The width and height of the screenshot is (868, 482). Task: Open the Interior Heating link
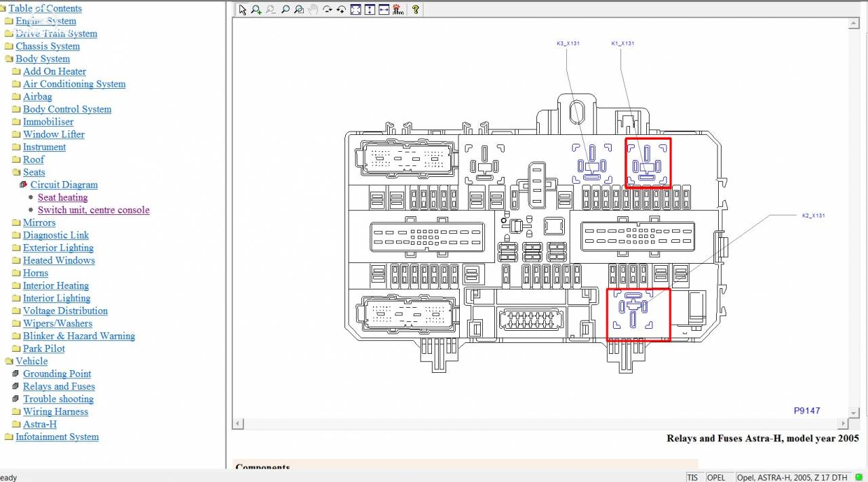click(56, 285)
